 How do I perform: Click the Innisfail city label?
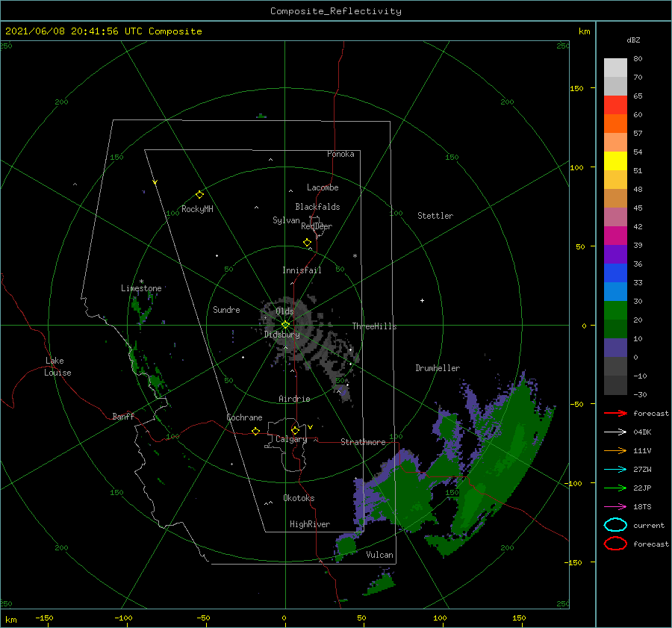pyautogui.click(x=302, y=270)
